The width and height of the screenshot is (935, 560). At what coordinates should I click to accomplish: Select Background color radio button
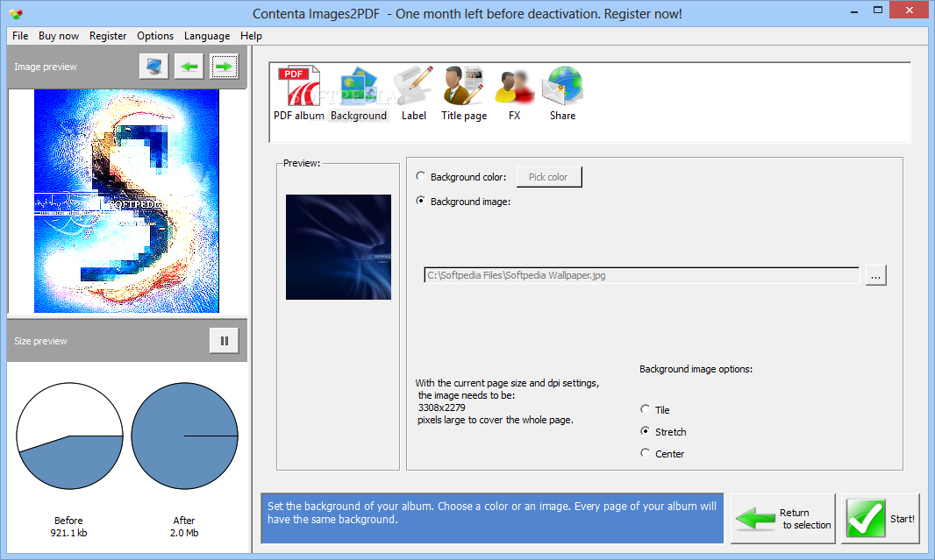point(421,176)
